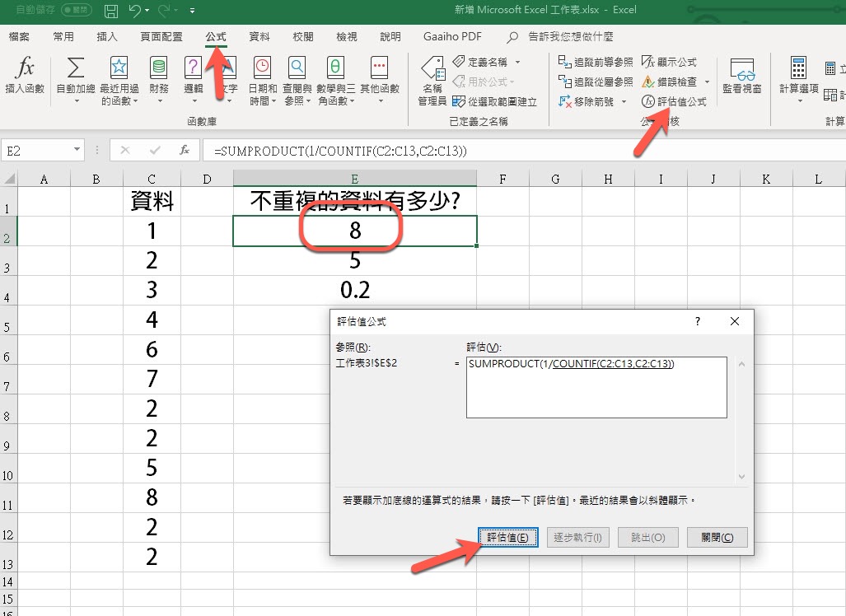Screen dimensions: 846x616
Task: Toggle the 自動儲存 AutoSave switch
Action: [76, 11]
